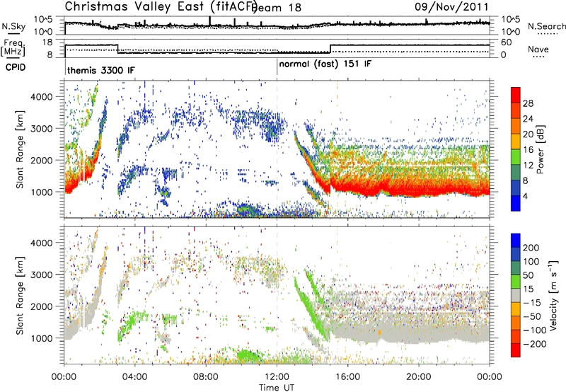The image size is (566, 392).
Task: Click the 'Velocity [m s-1]' colorbar title
Action: click(x=553, y=295)
